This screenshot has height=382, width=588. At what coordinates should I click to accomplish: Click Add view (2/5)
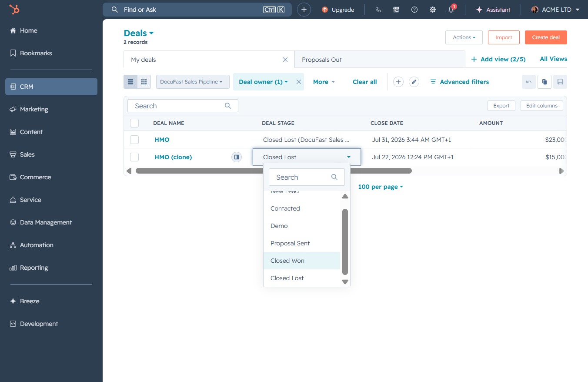pyautogui.click(x=498, y=59)
